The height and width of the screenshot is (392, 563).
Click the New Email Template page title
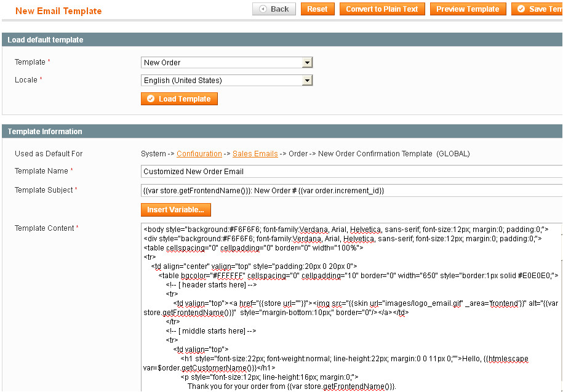tap(58, 11)
